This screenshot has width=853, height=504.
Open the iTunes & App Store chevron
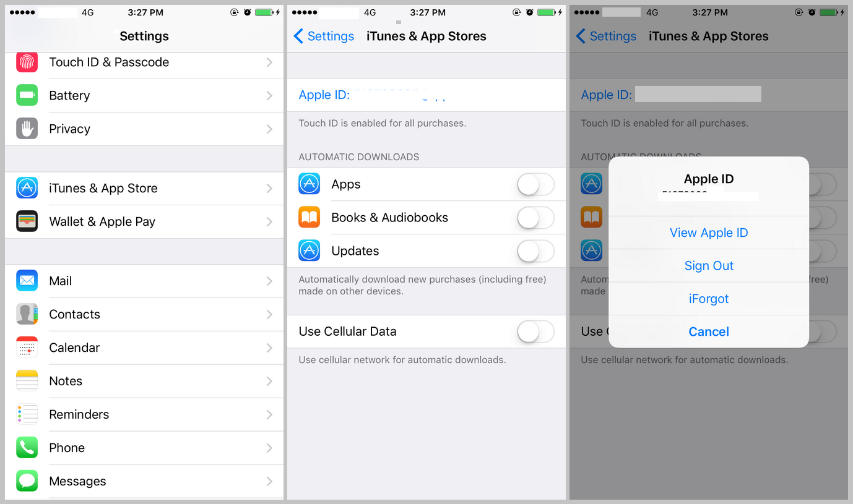coord(269,188)
